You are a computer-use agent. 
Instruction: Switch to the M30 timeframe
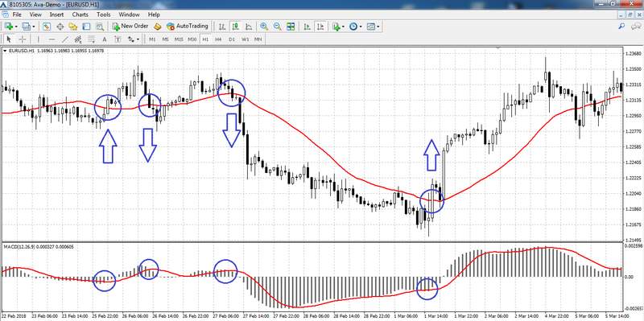click(192, 39)
